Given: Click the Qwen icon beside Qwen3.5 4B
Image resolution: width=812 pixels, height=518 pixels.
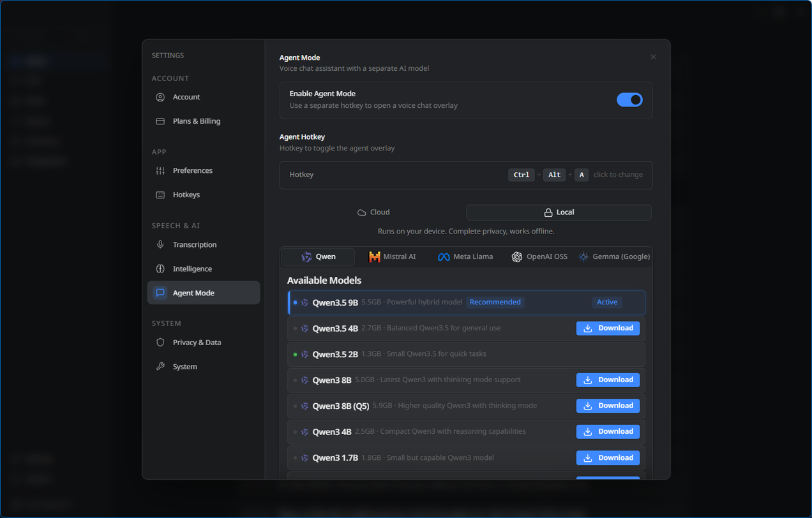Looking at the screenshot, I should pos(304,329).
